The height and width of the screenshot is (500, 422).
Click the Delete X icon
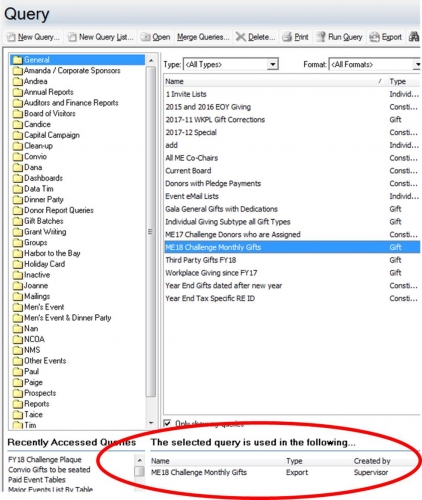click(240, 37)
